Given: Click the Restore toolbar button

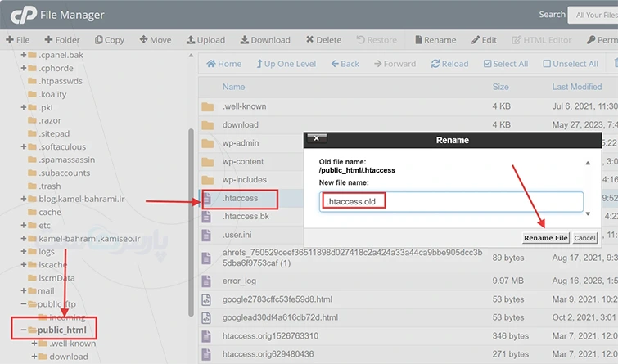Looking at the screenshot, I should tap(377, 40).
